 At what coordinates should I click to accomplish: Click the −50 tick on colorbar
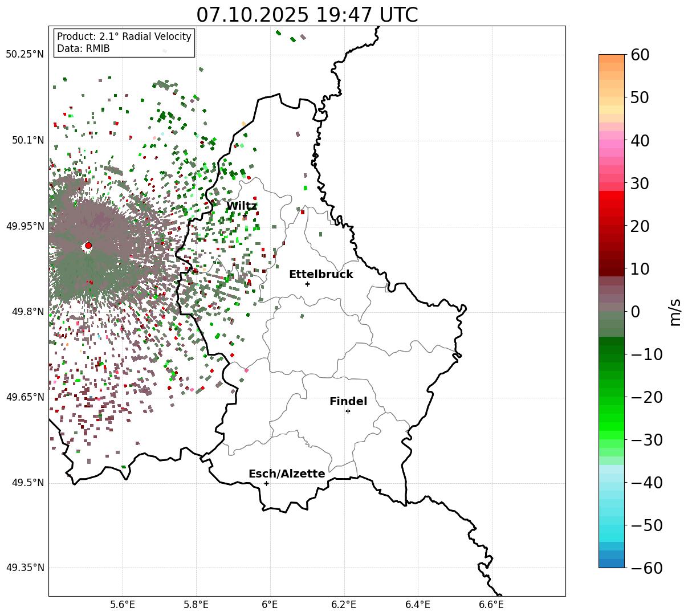646,525
